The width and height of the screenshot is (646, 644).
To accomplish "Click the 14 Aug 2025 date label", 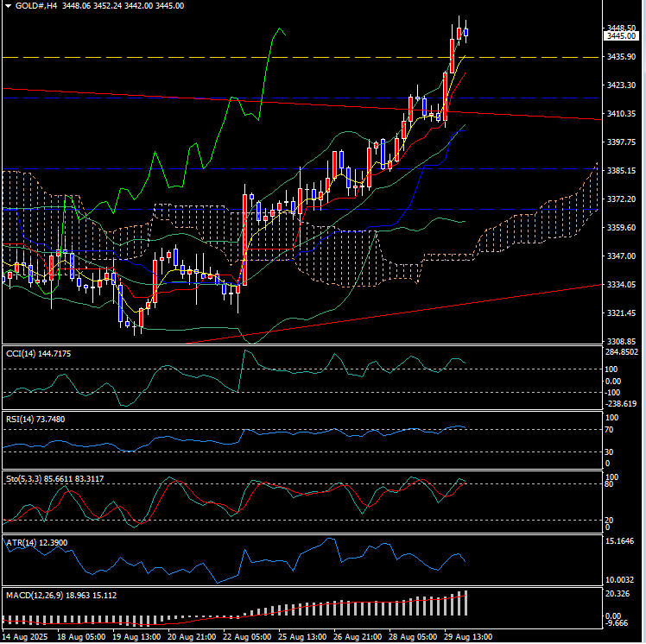I will point(26,636).
